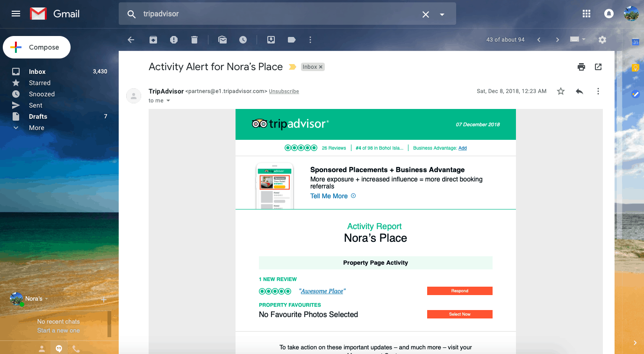Report this message as spam
644x354 pixels.
pos(174,40)
